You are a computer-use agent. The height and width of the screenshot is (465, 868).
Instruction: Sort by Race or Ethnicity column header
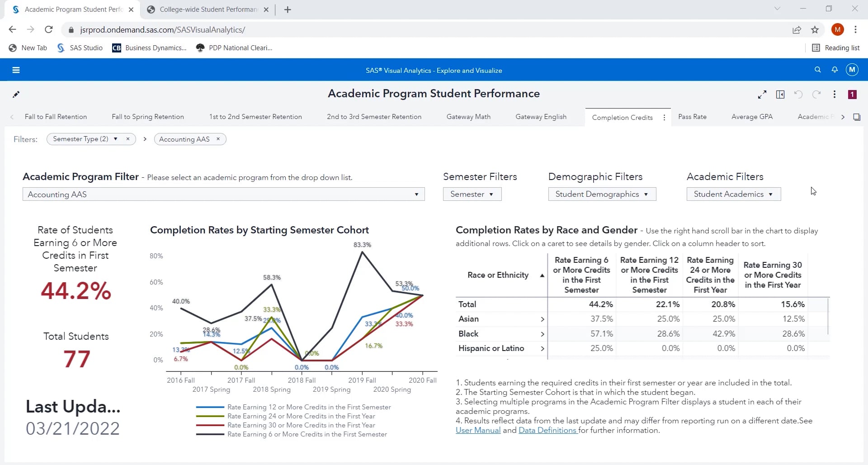click(x=498, y=275)
